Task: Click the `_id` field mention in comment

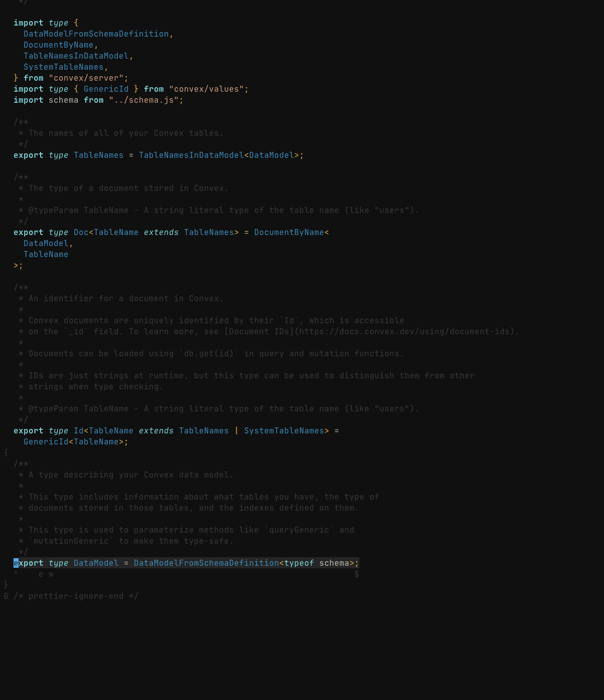Action: tap(76, 332)
